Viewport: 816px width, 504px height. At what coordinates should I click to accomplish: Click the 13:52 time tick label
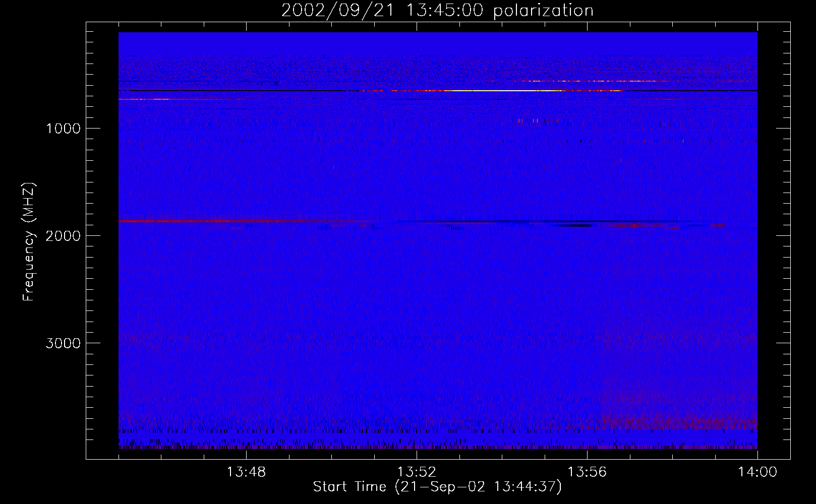point(417,472)
